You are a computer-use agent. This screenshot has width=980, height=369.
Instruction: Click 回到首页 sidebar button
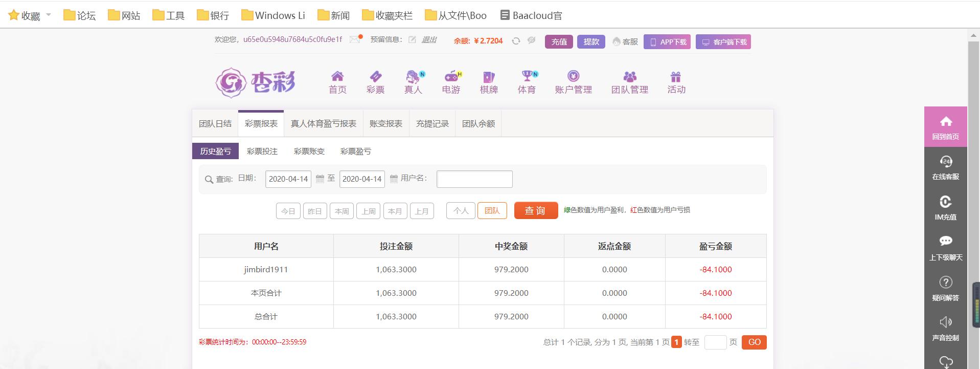[x=945, y=127]
